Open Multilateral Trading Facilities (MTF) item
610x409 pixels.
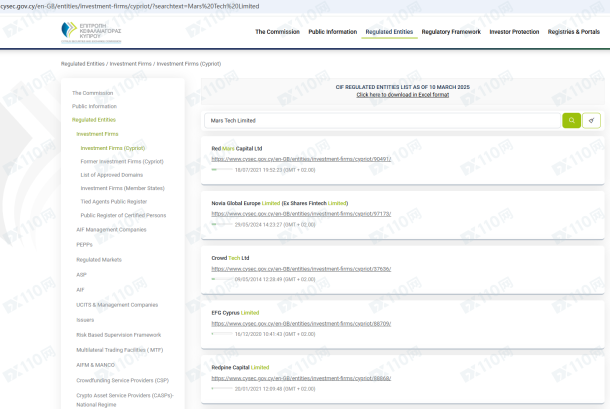pos(119,350)
